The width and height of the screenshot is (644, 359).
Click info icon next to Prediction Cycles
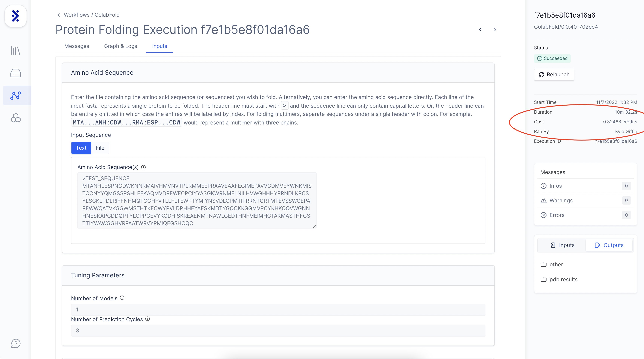pos(148,319)
